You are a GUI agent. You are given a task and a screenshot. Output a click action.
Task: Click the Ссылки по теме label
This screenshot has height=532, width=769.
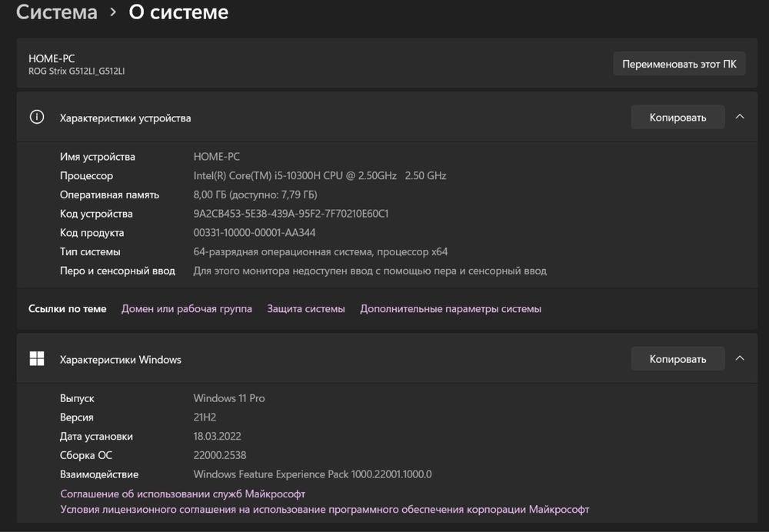67,309
